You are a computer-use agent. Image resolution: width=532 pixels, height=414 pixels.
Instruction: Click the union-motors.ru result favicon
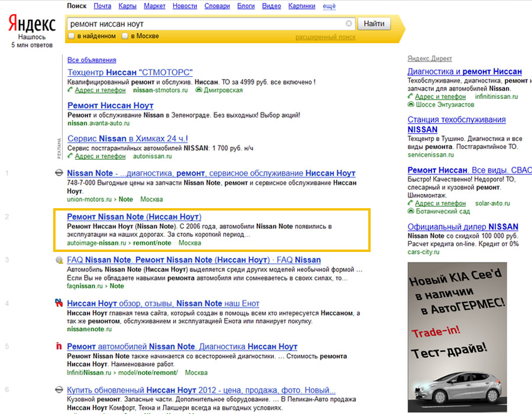[x=59, y=173]
